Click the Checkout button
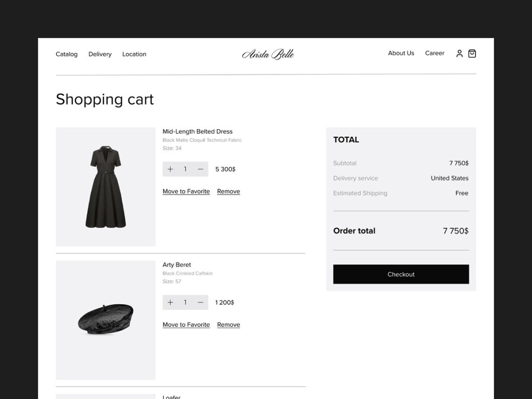The image size is (532, 399). tap(401, 274)
